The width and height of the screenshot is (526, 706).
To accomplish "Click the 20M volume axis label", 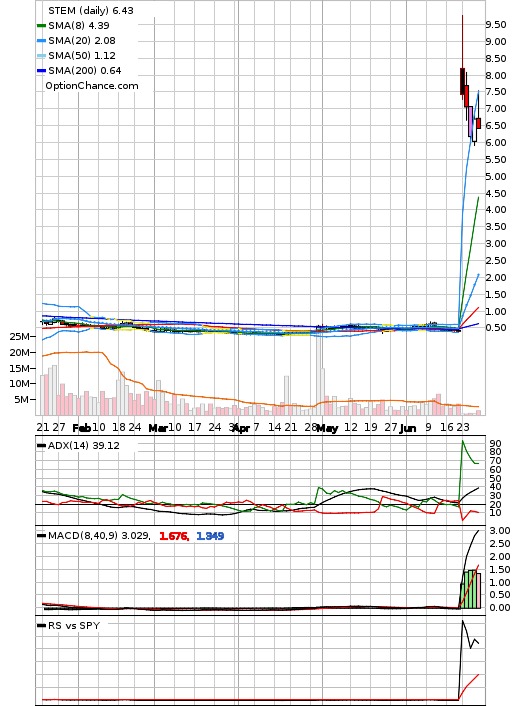I will (x=21, y=353).
